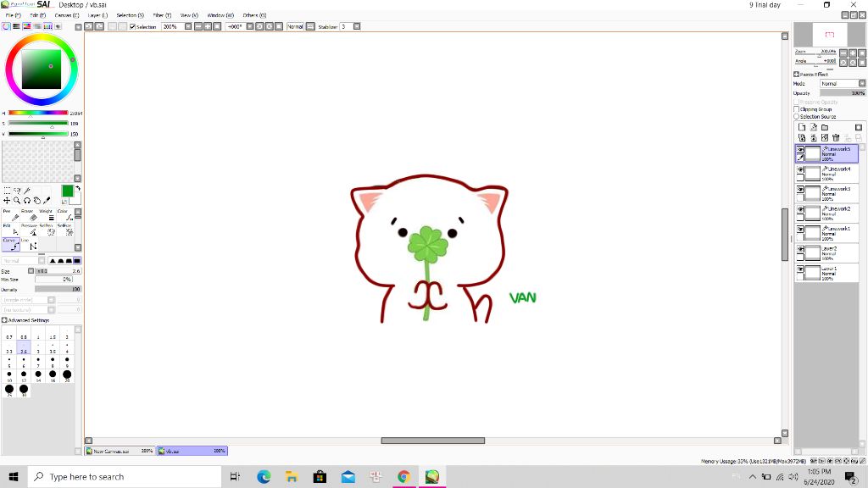Open the Selection menu
The image size is (868, 488).
point(130,15)
